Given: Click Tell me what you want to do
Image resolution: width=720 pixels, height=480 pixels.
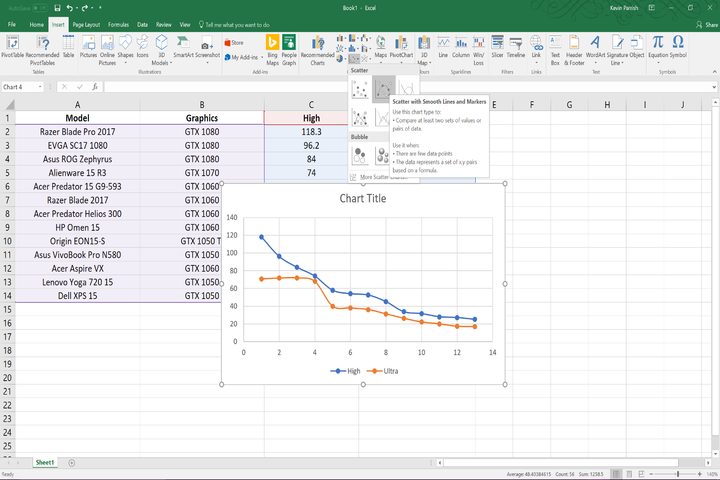Looking at the screenshot, I should (234, 25).
